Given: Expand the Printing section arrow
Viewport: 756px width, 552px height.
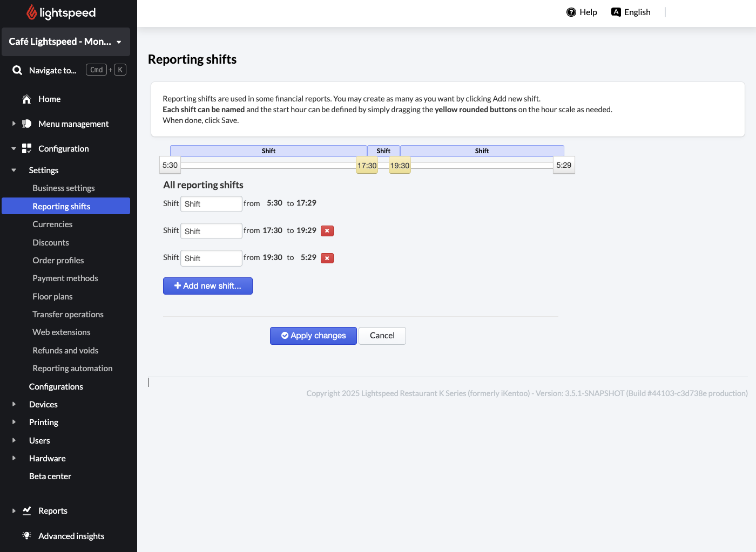Looking at the screenshot, I should pos(14,422).
